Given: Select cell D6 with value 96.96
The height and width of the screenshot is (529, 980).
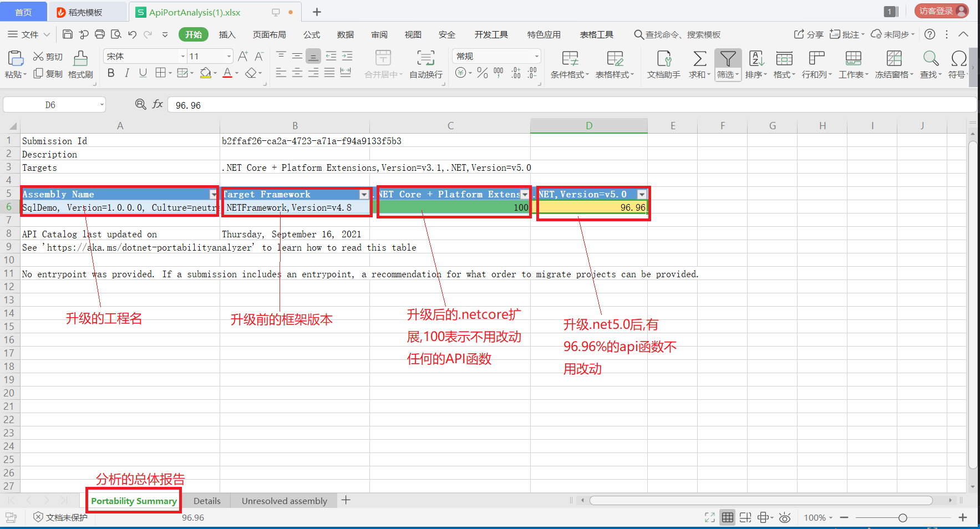Looking at the screenshot, I should point(589,207).
